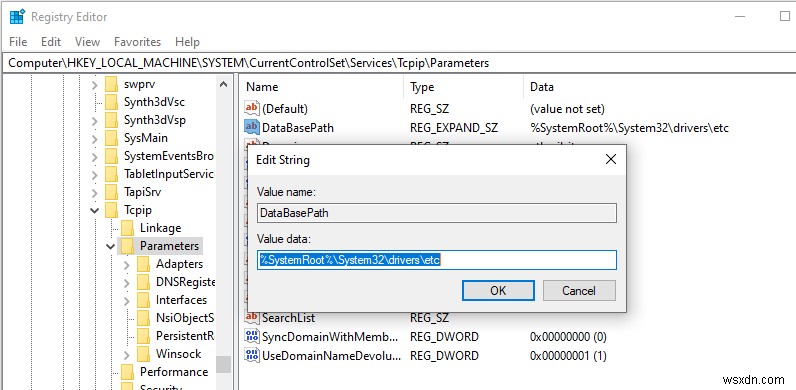Click the tree pane scroll-up arrow
This screenshot has height=390, width=796.
tap(223, 84)
